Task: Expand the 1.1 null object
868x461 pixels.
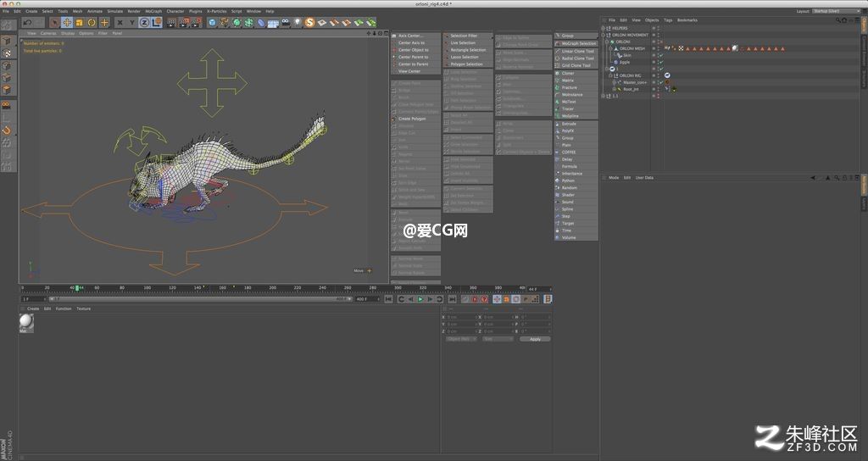Action: point(604,96)
